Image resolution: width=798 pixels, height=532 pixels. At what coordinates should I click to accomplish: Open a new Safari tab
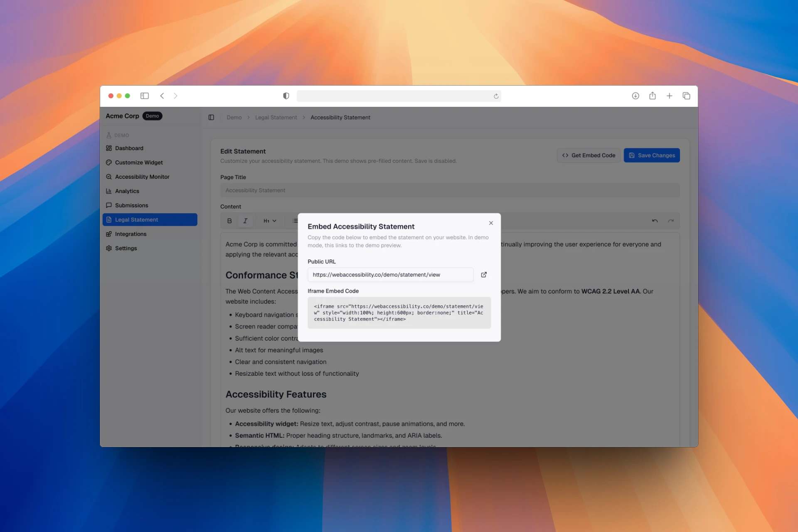pyautogui.click(x=670, y=96)
